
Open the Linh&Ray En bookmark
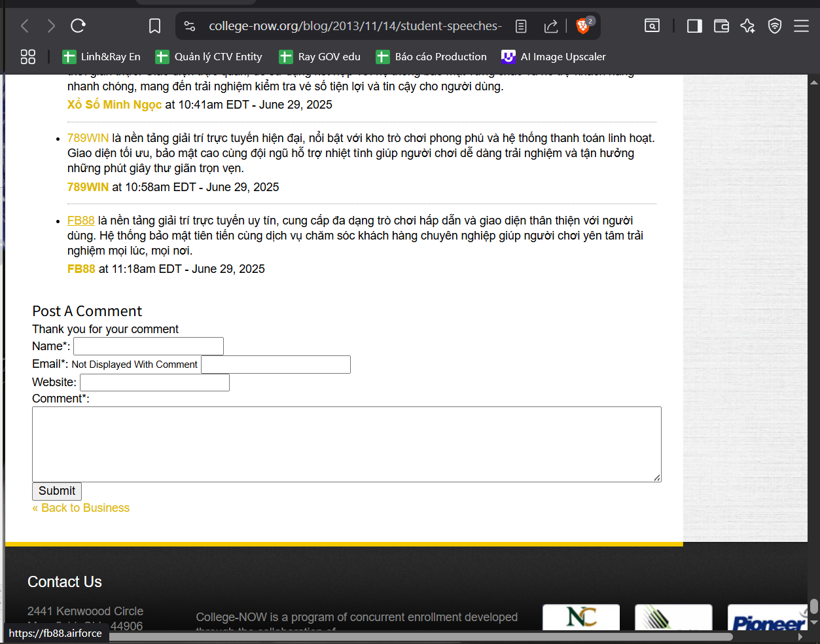[101, 57]
